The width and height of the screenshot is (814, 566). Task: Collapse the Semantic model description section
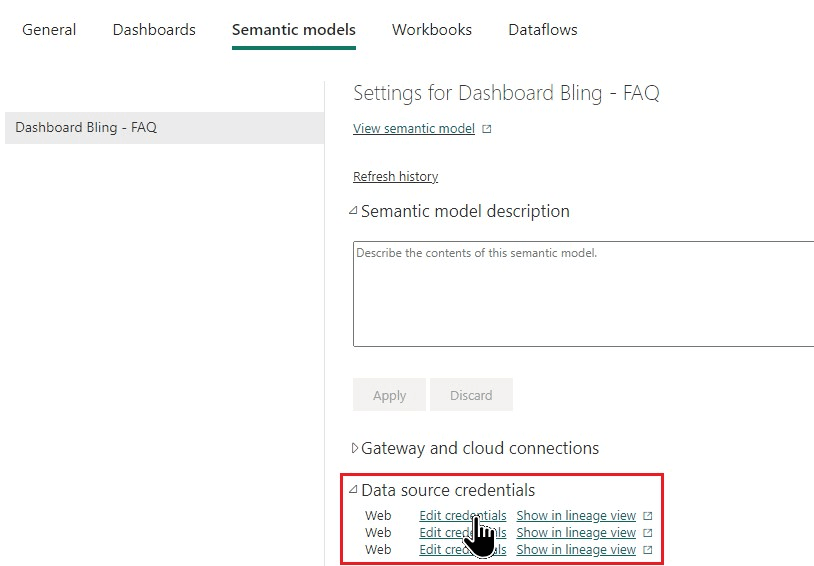click(x=353, y=212)
